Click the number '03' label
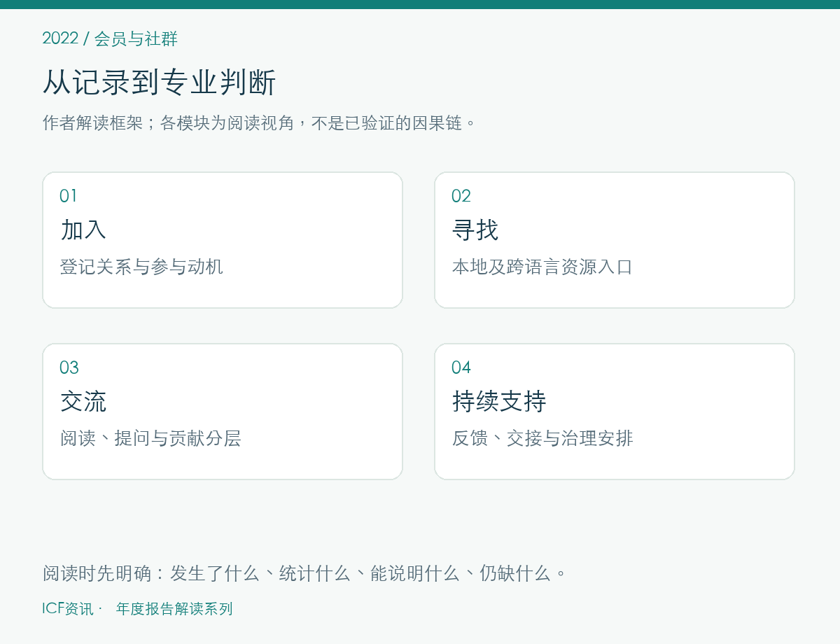840x644 pixels. click(x=69, y=367)
